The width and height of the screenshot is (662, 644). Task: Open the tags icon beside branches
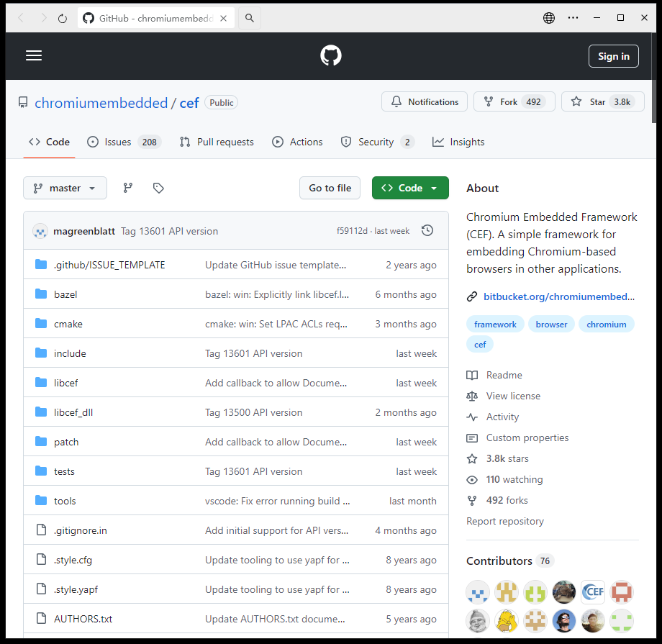click(158, 188)
